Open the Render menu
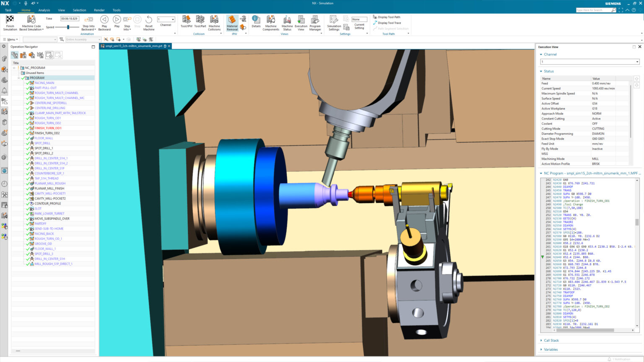This screenshot has width=644, height=362. coord(99,10)
